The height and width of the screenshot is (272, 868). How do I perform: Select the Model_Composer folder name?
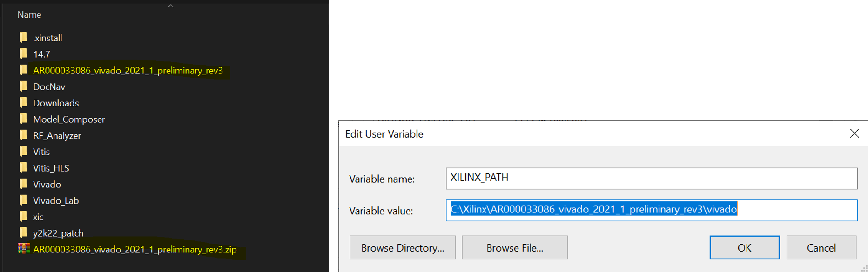[x=69, y=119]
